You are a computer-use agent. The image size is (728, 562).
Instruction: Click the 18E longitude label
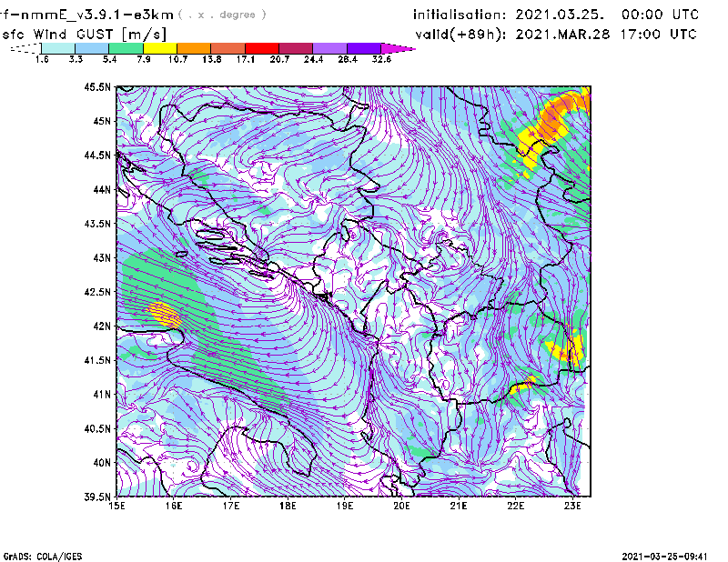click(288, 506)
